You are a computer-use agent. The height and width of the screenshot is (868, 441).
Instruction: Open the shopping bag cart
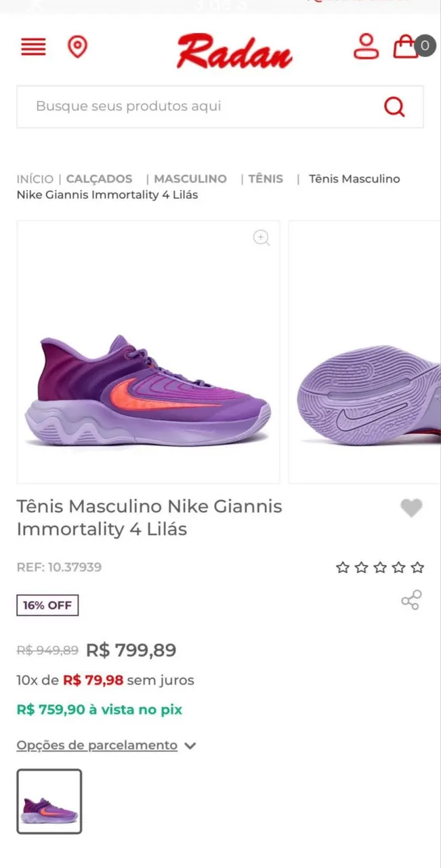pos(406,46)
